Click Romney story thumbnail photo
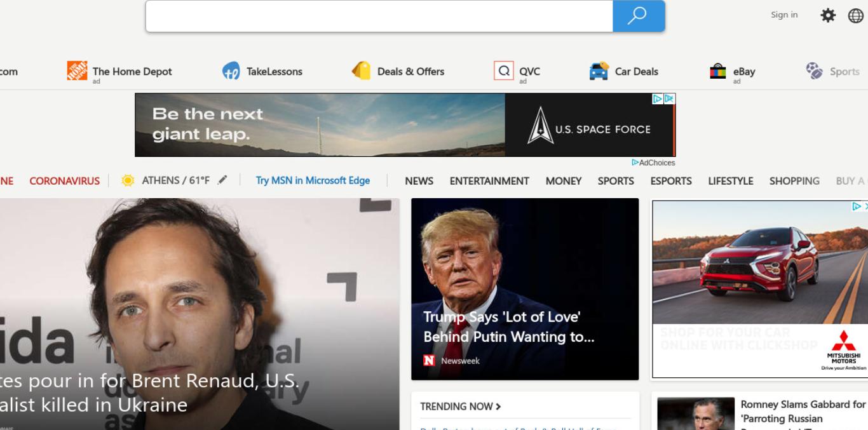This screenshot has width=868, height=430. [696, 414]
